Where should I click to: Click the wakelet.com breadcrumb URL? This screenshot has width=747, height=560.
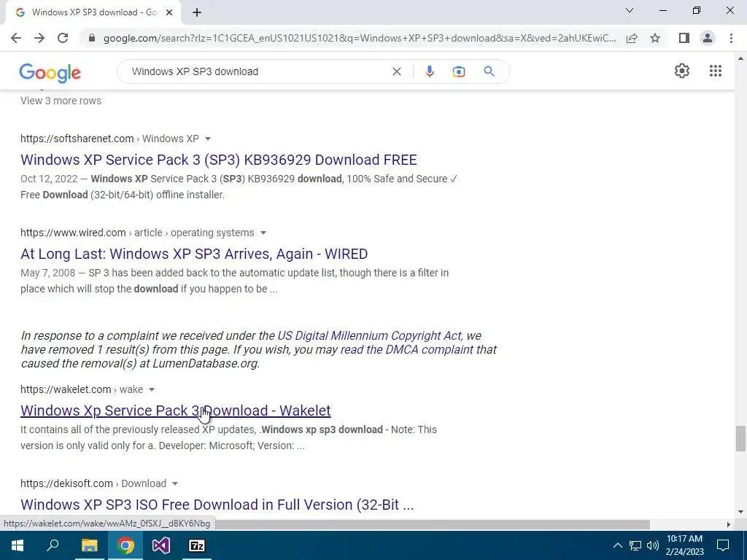[x=82, y=389]
